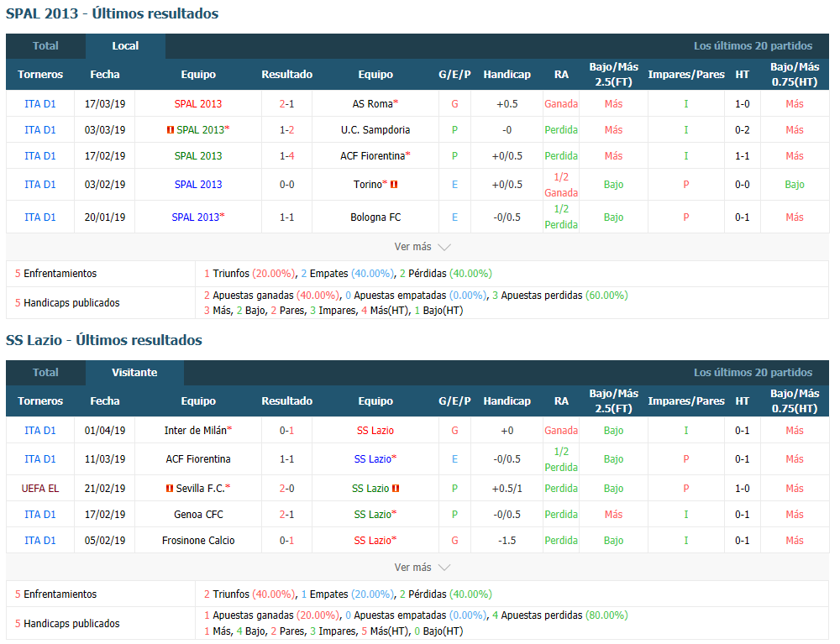840x644 pixels.
Task: Click handicap +0.5/1 in Sevilla row
Action: pyautogui.click(x=507, y=489)
